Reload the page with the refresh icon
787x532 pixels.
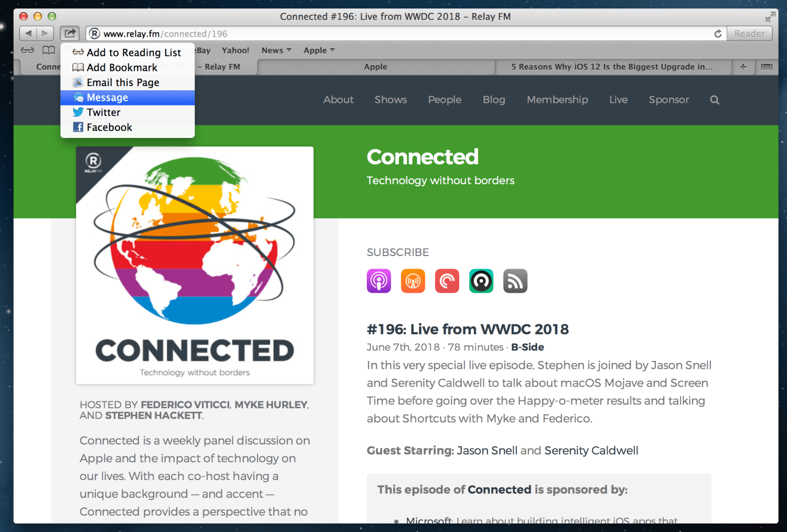(x=718, y=34)
